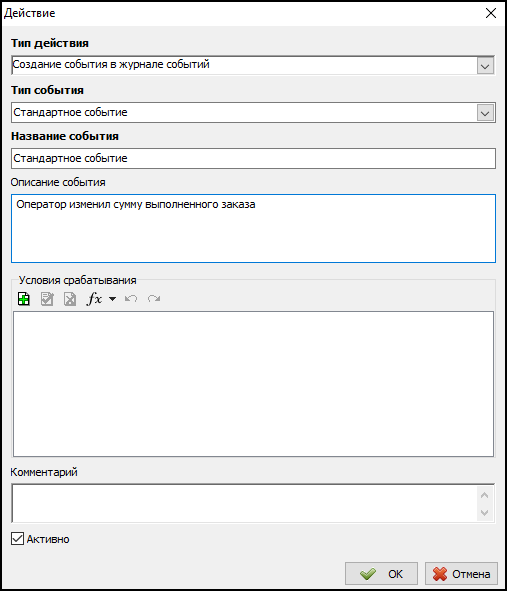Click the Название события input field
This screenshot has height=591, width=507.
[x=253, y=158]
